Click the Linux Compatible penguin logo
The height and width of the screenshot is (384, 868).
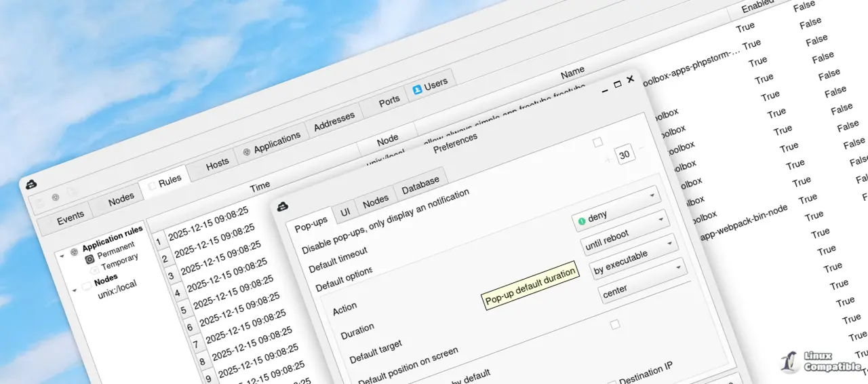click(789, 362)
